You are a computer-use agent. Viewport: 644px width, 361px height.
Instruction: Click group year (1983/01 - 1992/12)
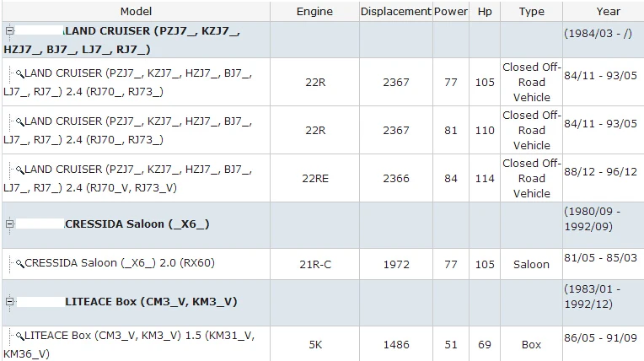[x=593, y=296]
